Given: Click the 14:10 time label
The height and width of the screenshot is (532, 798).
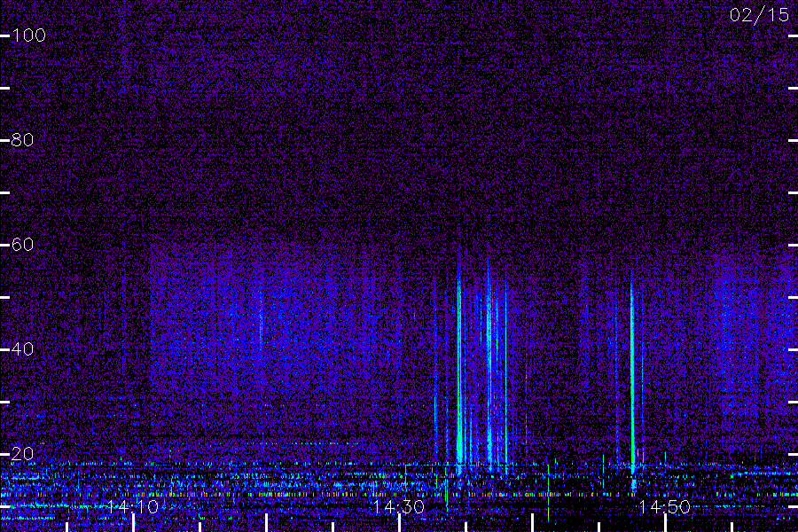Looking at the screenshot, I should 133,506.
